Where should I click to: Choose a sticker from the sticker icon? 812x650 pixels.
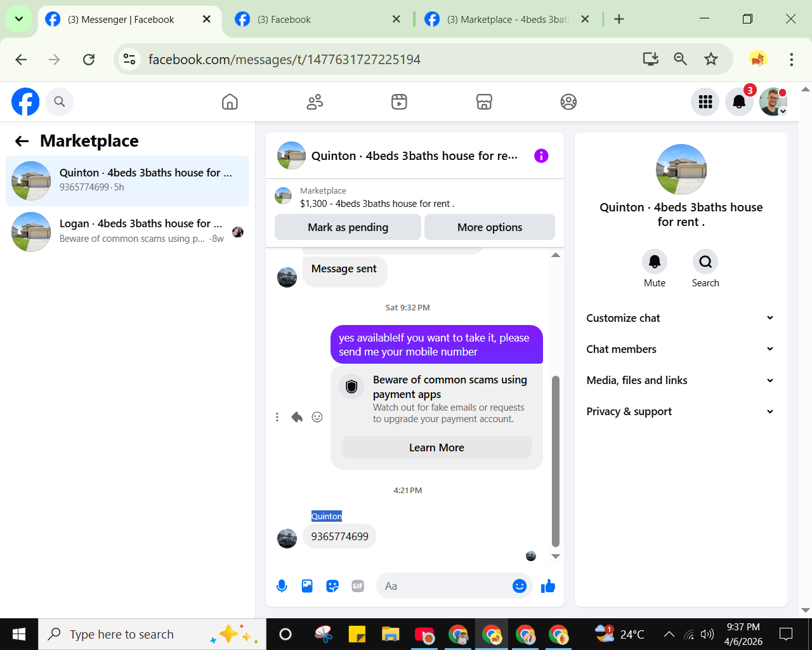tap(332, 587)
